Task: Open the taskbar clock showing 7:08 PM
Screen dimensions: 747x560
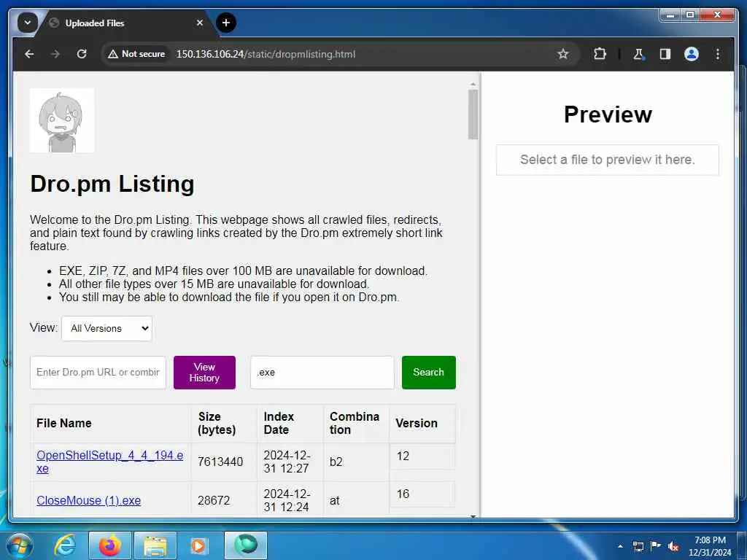Action: [x=710, y=546]
